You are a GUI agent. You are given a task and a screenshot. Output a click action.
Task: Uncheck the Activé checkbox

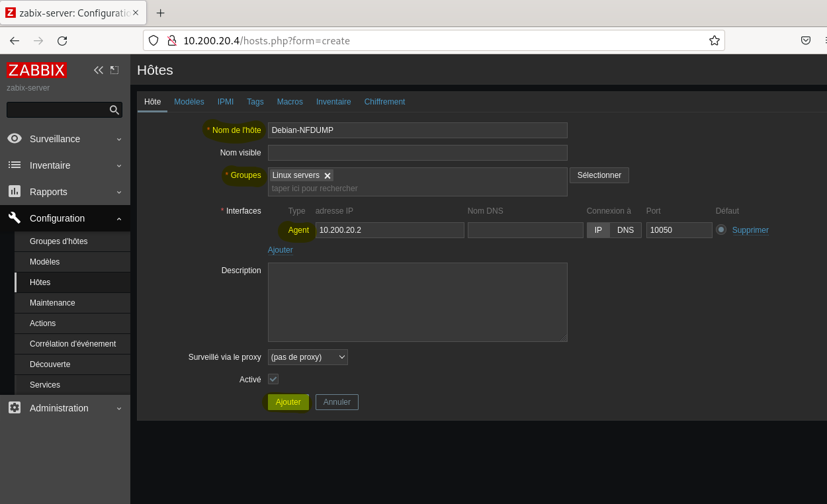click(x=273, y=379)
